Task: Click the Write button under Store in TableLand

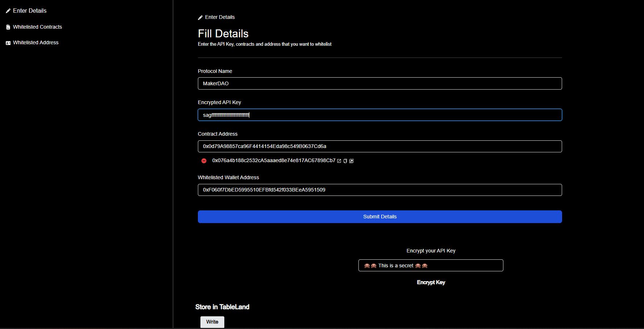Action: pyautogui.click(x=212, y=322)
